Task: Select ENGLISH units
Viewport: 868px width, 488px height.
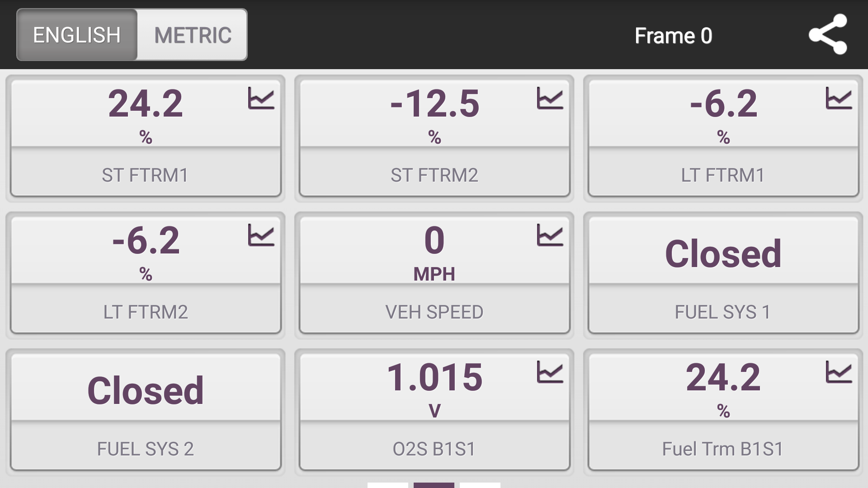Action: (x=77, y=35)
